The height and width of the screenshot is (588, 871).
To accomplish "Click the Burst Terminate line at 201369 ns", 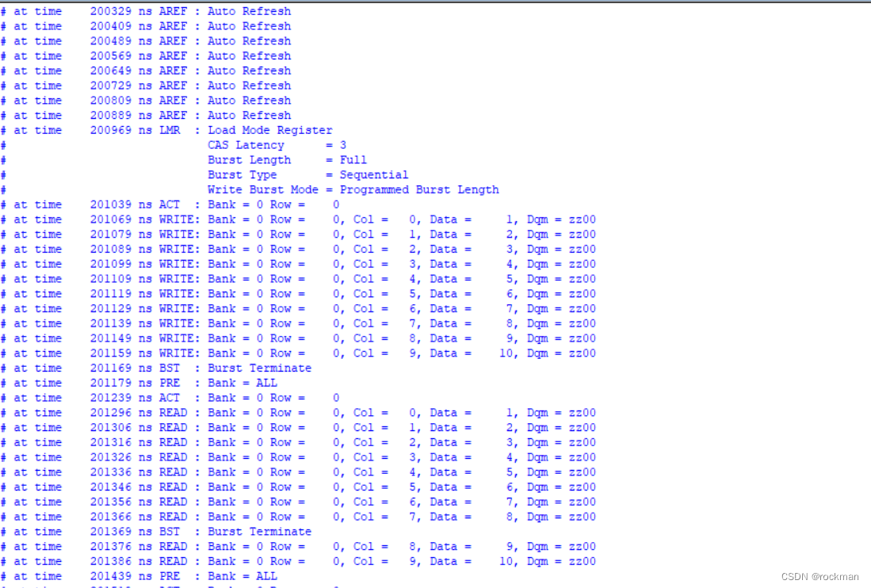I will pyautogui.click(x=156, y=532).
